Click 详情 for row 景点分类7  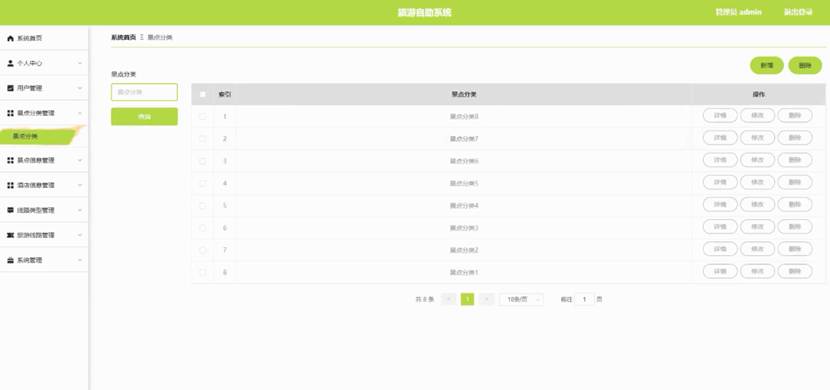coord(720,138)
